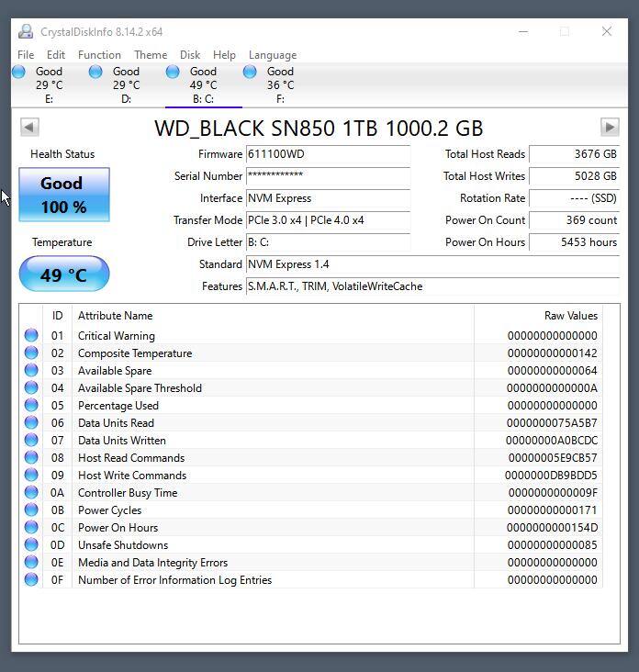
Task: Select the Percentage Used attribute text
Action: point(118,406)
